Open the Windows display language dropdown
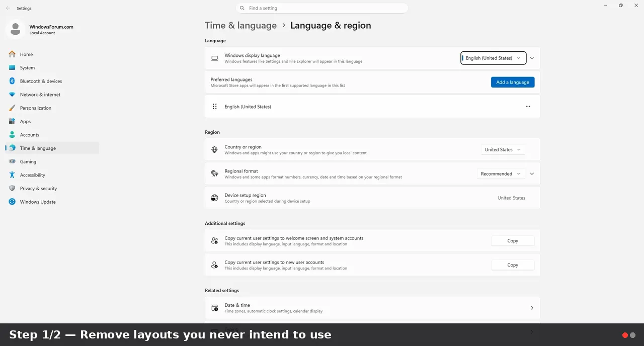 (x=494, y=58)
